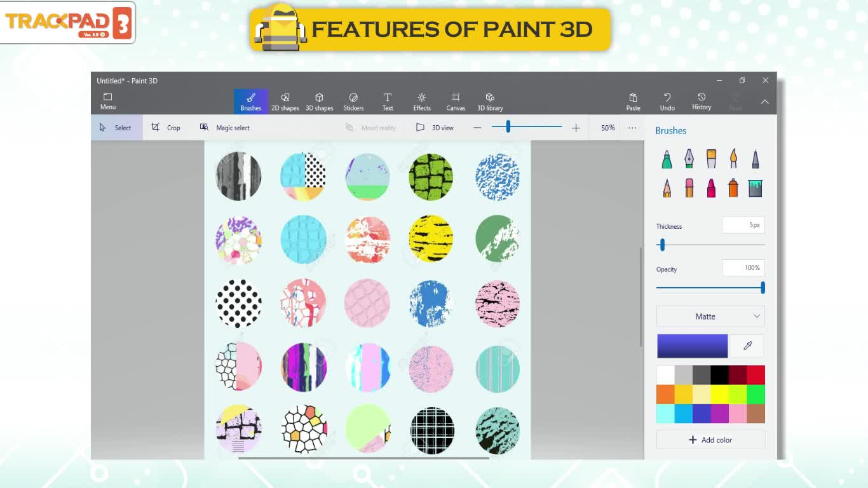
Task: Select the Marker brush
Action: pyautogui.click(x=667, y=159)
